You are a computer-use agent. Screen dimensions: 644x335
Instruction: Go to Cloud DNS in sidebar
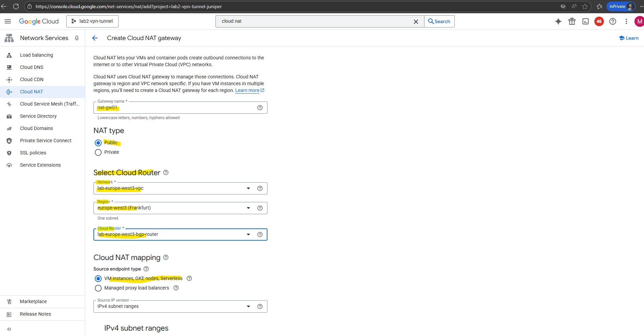(x=32, y=67)
